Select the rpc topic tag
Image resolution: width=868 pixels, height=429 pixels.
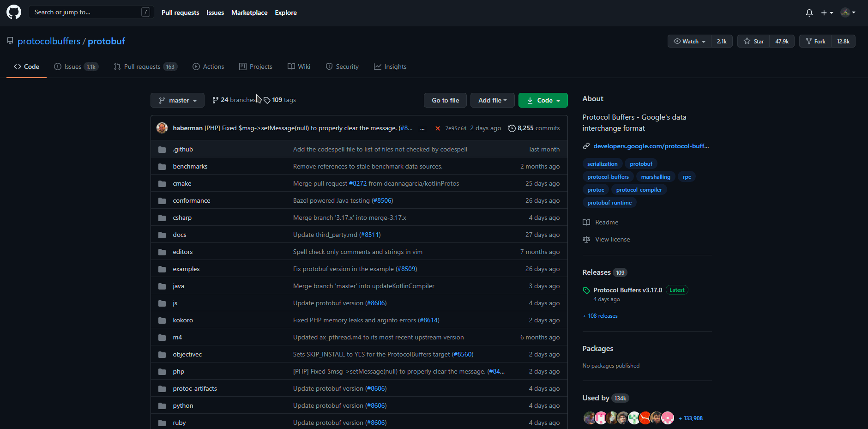pyautogui.click(x=687, y=177)
